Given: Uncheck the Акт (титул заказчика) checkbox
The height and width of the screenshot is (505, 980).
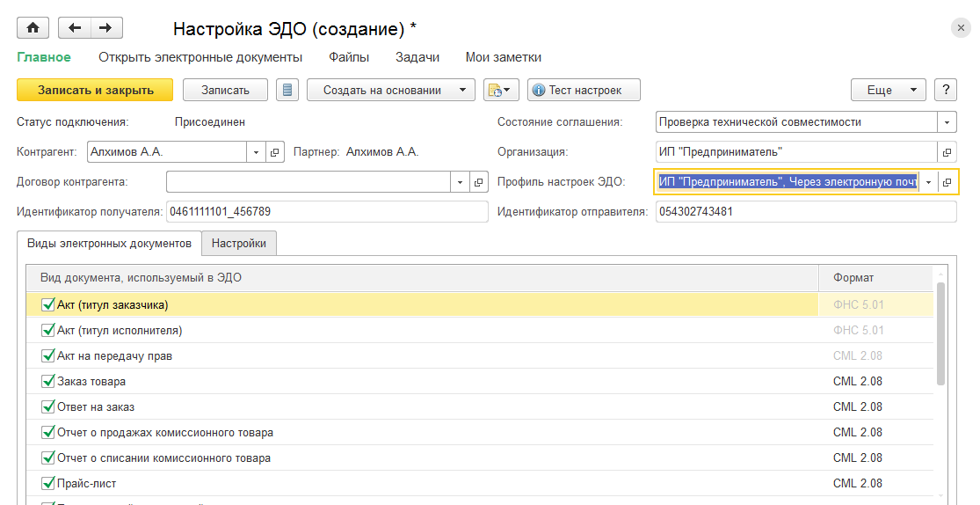Looking at the screenshot, I should pyautogui.click(x=48, y=305).
